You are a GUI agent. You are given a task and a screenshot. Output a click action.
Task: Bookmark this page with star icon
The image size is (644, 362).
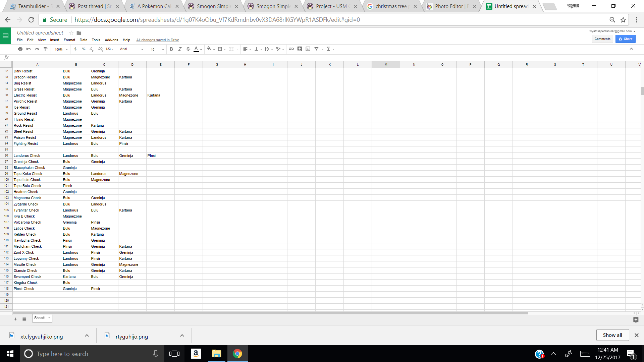point(623,20)
